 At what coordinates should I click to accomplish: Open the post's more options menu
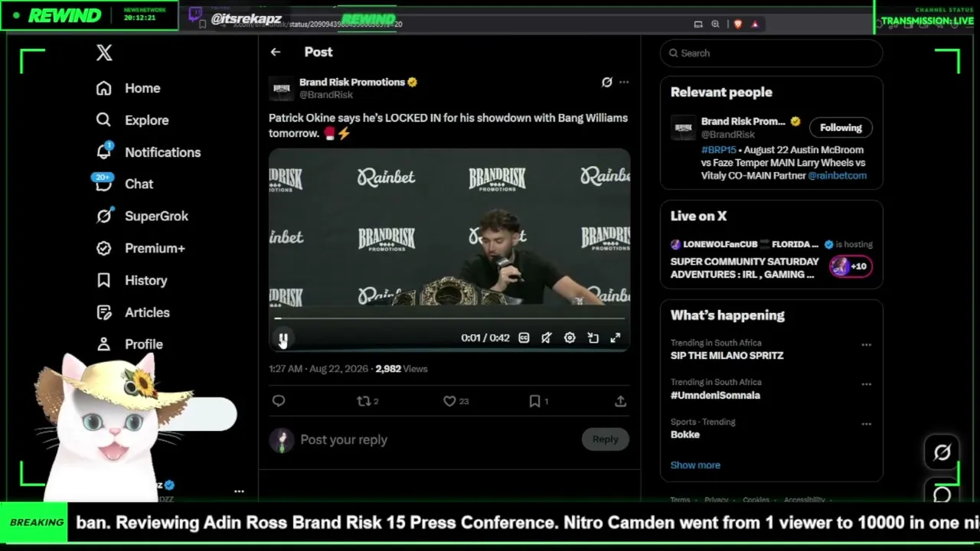click(624, 82)
